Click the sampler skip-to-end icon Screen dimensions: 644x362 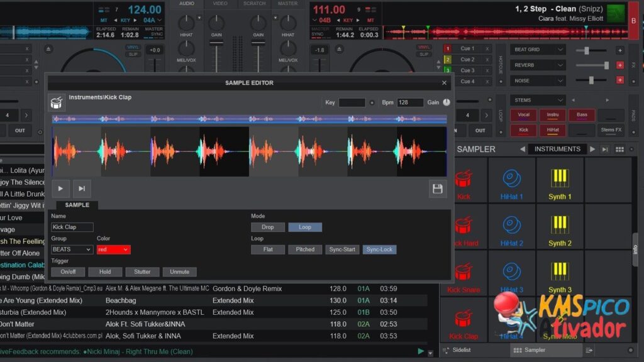pyautogui.click(x=605, y=150)
